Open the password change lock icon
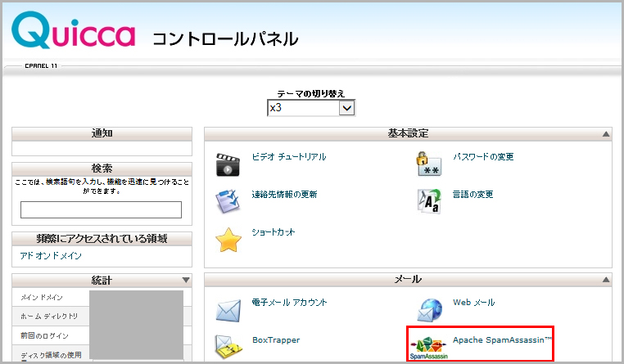624x364 pixels. (x=429, y=164)
